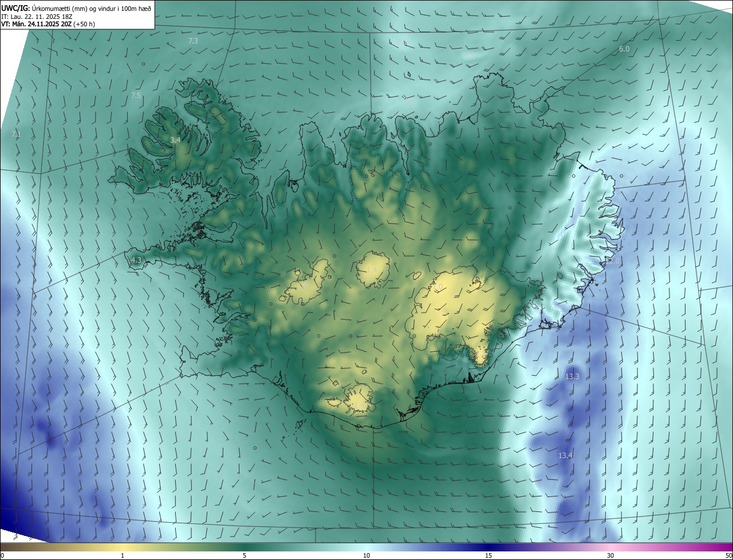This screenshot has width=733, height=560.
Task: Click the "13.4" value label over the sea
Action: point(565,456)
